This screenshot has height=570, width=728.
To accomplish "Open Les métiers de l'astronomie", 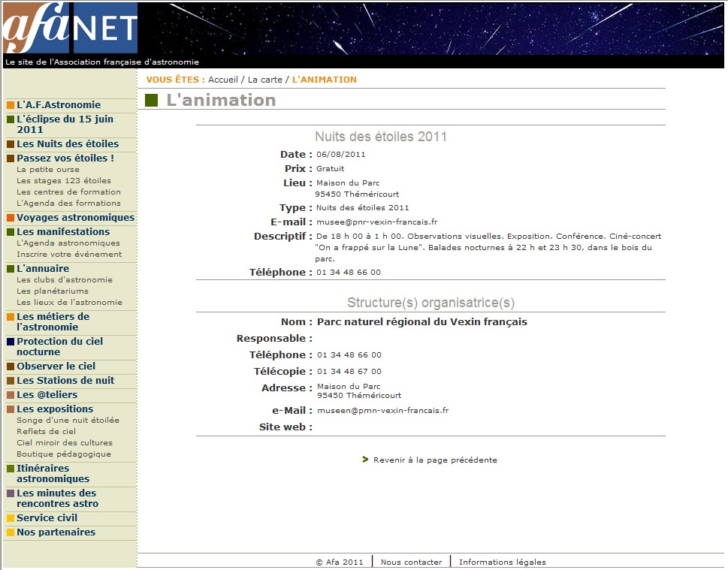I will [x=53, y=322].
